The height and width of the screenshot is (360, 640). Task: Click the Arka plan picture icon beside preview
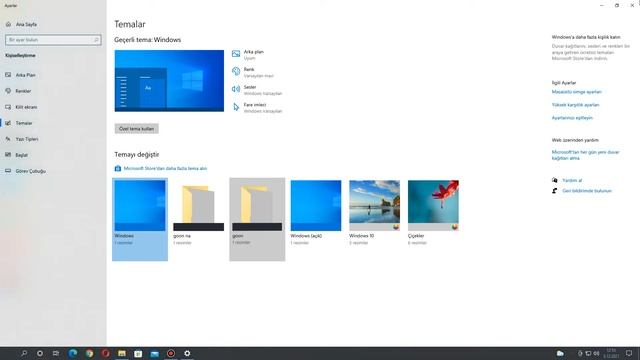[236, 54]
